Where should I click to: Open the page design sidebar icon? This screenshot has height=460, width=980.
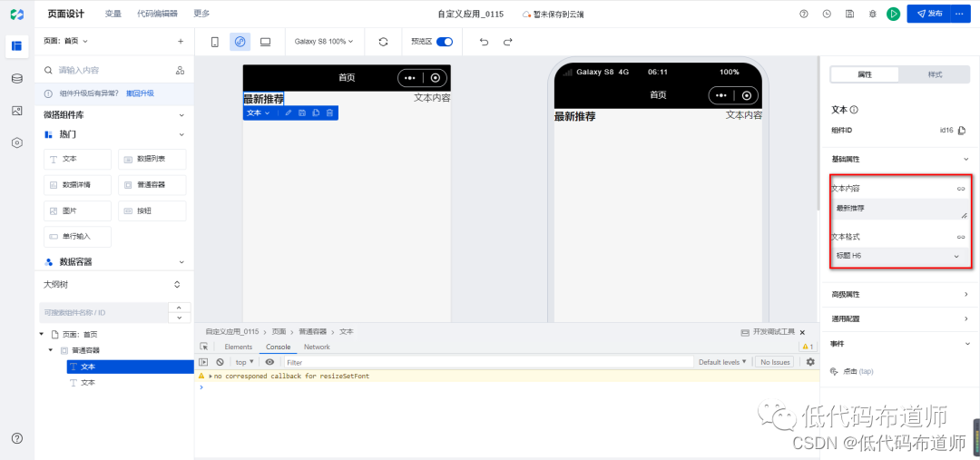[17, 45]
